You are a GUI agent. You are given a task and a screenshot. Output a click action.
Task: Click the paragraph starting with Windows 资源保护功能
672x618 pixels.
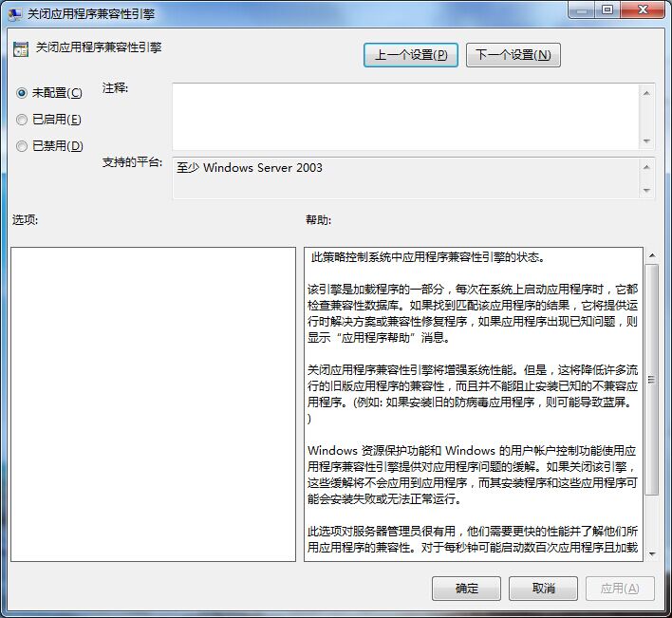(x=473, y=475)
